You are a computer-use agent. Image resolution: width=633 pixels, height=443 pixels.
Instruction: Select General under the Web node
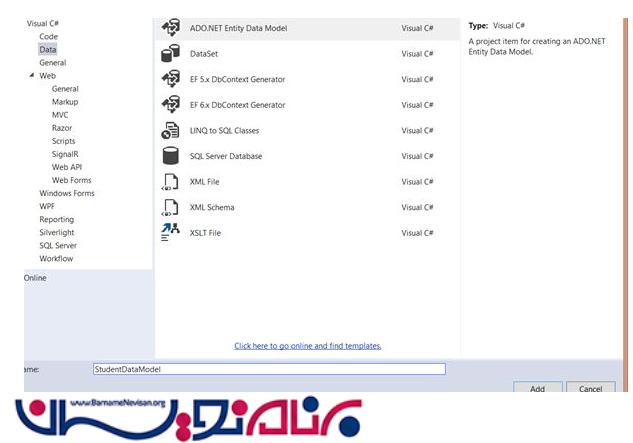[x=65, y=89]
